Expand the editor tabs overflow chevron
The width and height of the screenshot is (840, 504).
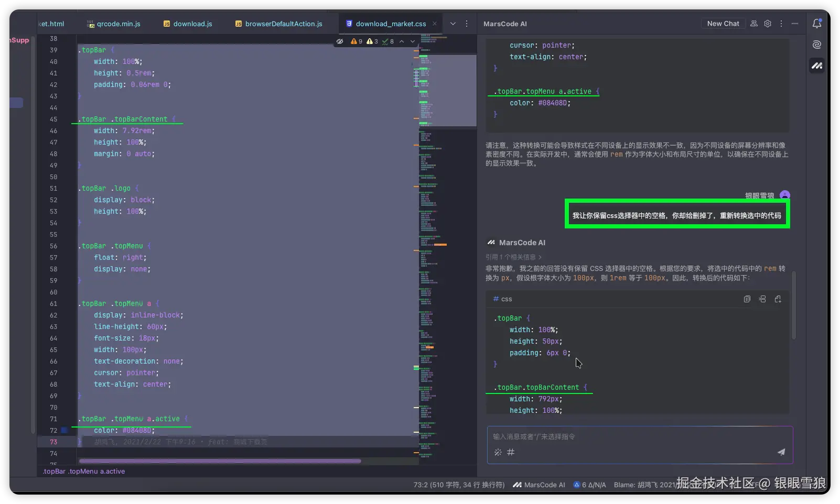pyautogui.click(x=453, y=24)
